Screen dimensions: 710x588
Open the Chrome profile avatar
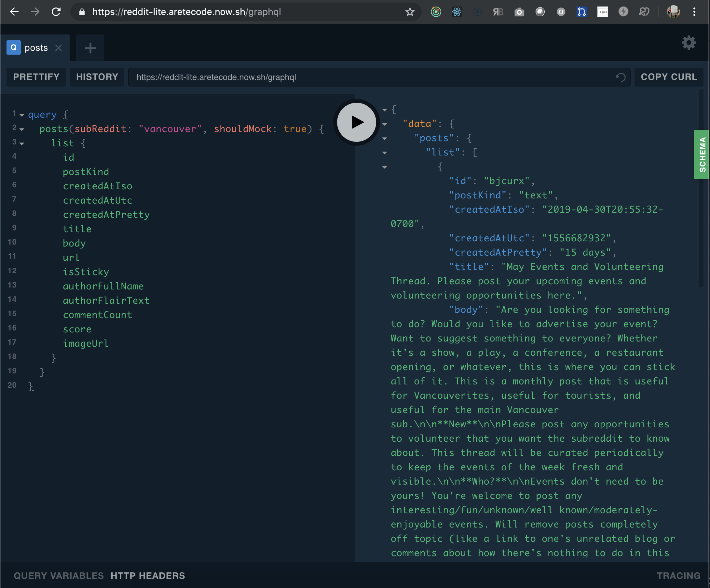pos(673,12)
